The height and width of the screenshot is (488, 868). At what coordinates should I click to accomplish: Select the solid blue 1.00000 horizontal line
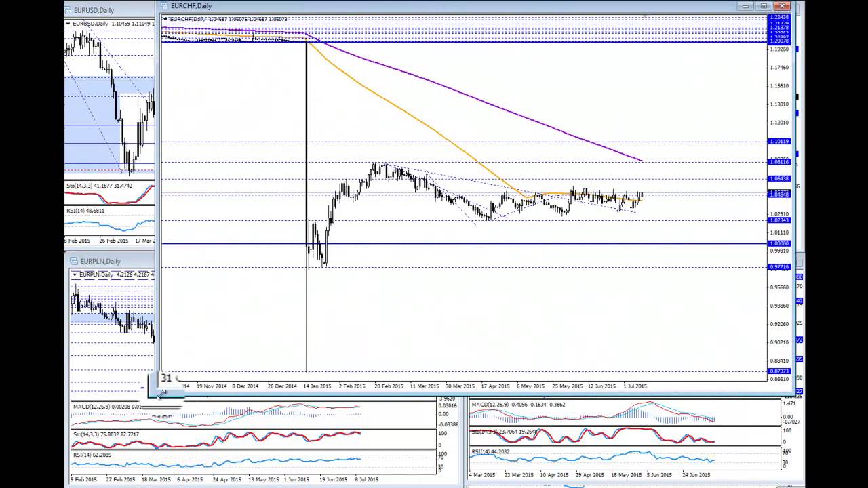[x=464, y=243]
